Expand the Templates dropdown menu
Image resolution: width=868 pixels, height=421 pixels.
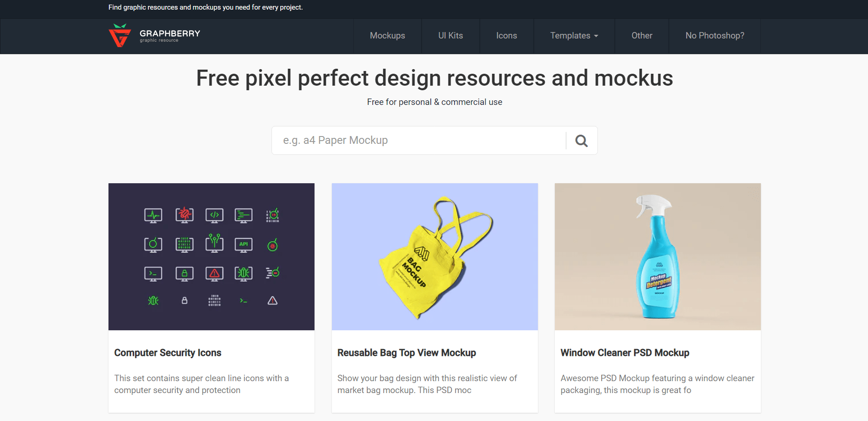[573, 36]
